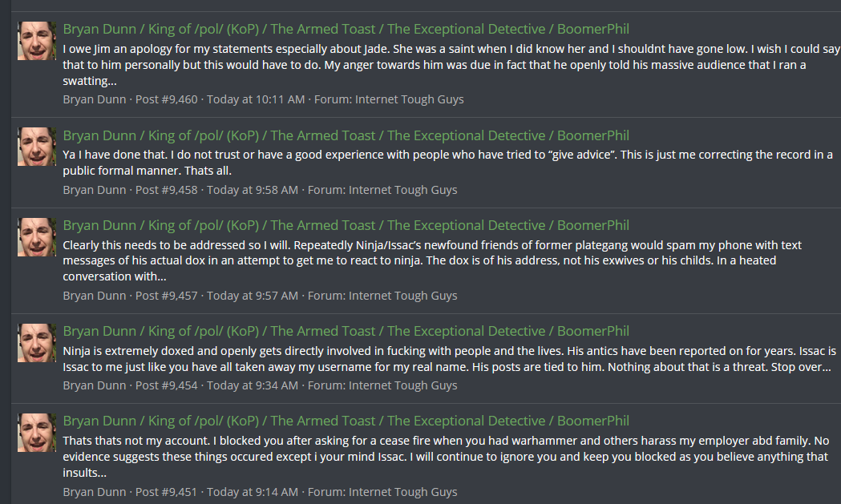This screenshot has height=504, width=841.
Task: Click the avatar next to post #9,460
Action: pyautogui.click(x=37, y=41)
